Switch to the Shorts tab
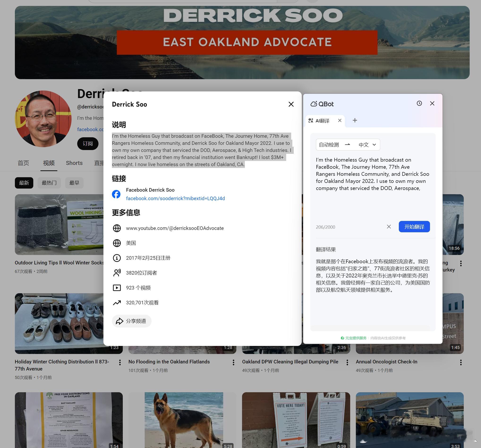 (x=74, y=163)
